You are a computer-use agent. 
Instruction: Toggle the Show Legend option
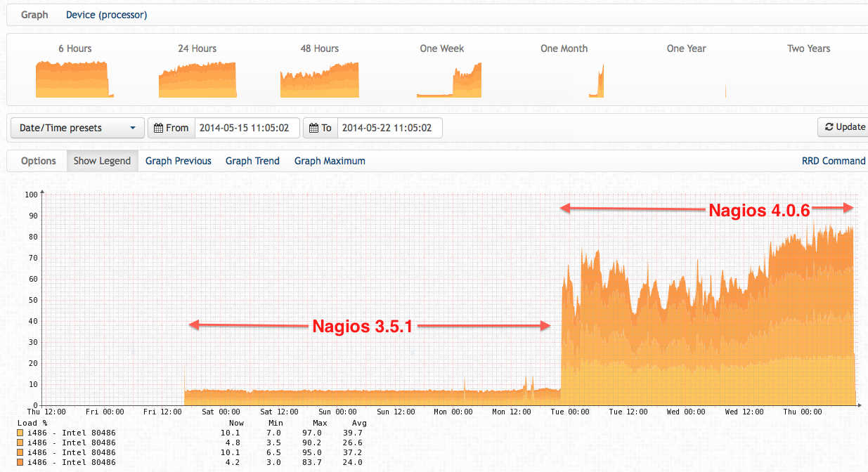[x=102, y=161]
